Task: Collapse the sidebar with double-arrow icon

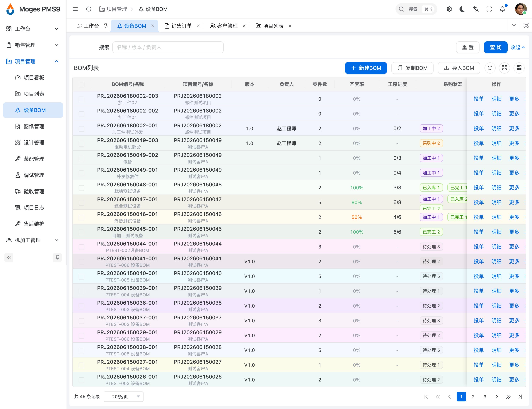Action: tap(9, 257)
